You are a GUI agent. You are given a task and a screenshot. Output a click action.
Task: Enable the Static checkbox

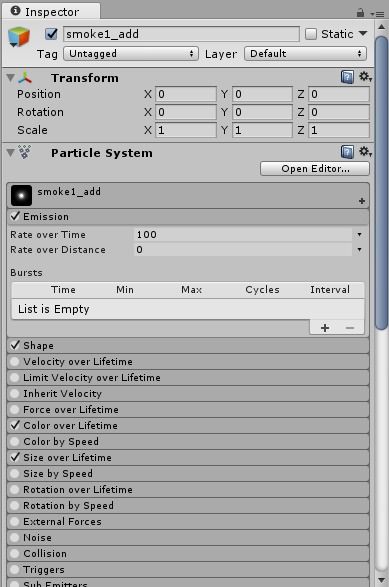[x=311, y=34]
